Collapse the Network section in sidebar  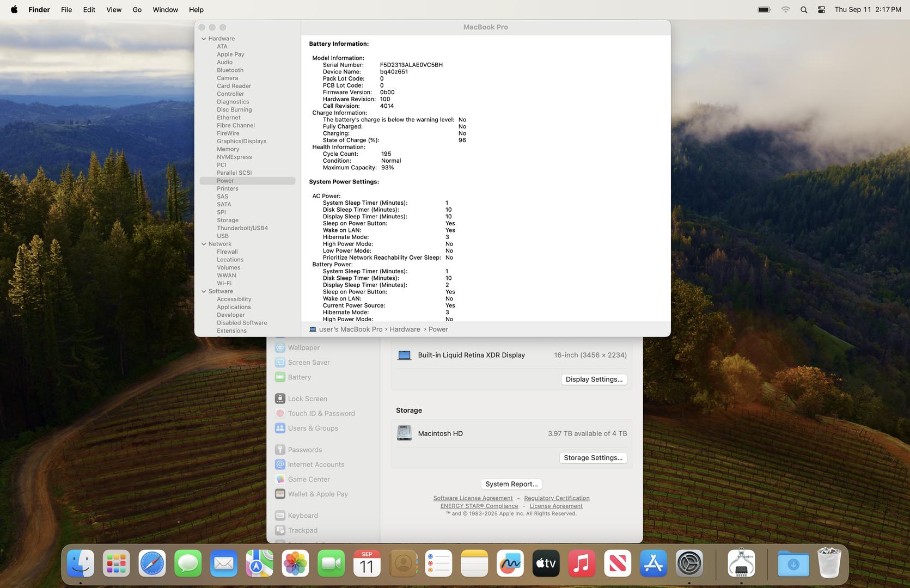point(204,244)
